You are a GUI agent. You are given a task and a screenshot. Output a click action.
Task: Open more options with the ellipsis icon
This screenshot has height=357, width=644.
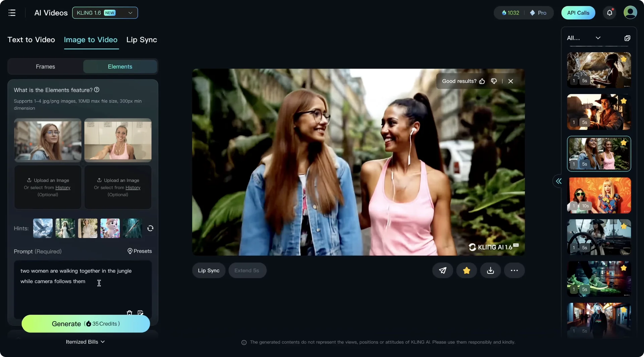(x=514, y=270)
